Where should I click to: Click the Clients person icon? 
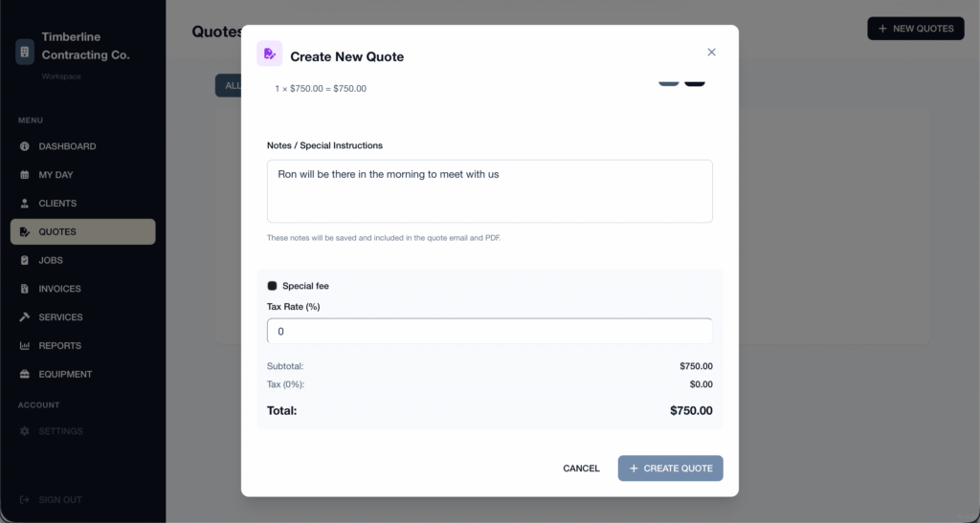click(24, 204)
